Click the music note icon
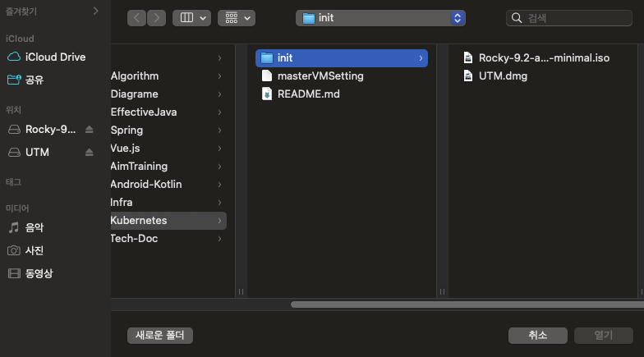 click(x=14, y=228)
